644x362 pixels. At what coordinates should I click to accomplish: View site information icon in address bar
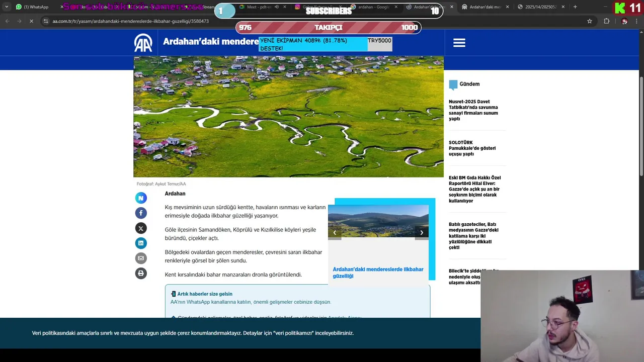(46, 21)
